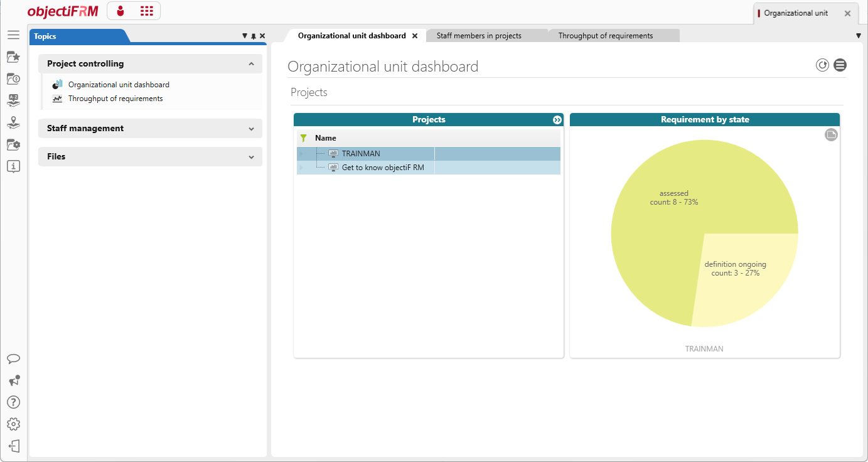This screenshot has width=868, height=462.
Task: Expand the Staff management section
Action: pos(150,128)
